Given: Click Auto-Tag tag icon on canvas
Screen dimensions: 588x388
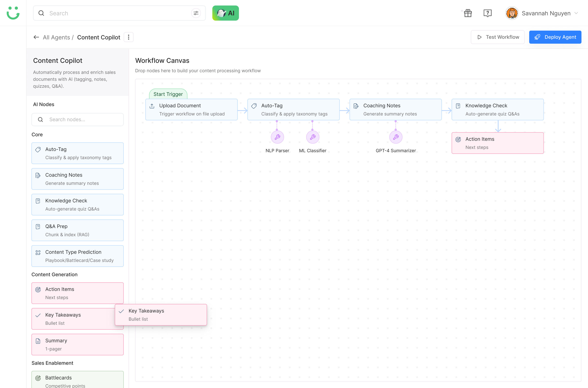Looking at the screenshot, I should click(x=254, y=106).
